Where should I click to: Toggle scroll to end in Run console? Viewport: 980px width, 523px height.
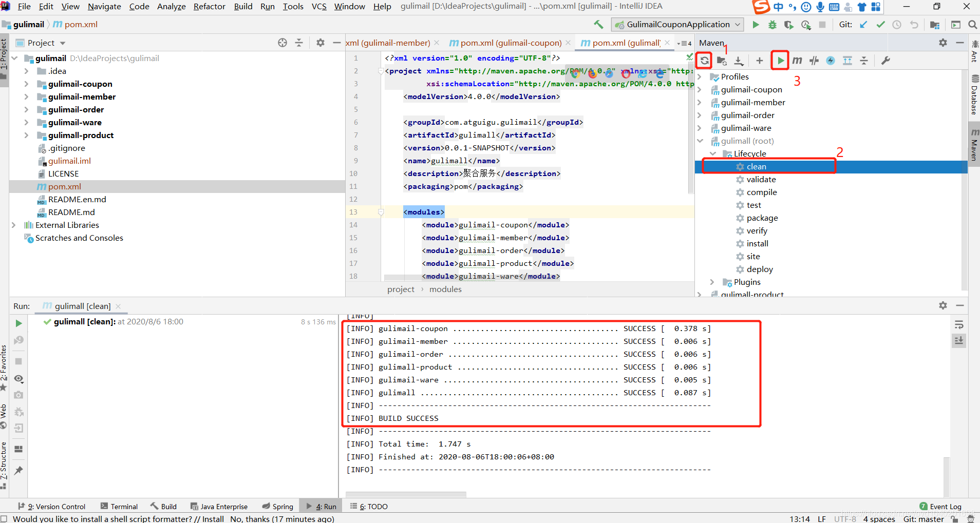point(959,340)
